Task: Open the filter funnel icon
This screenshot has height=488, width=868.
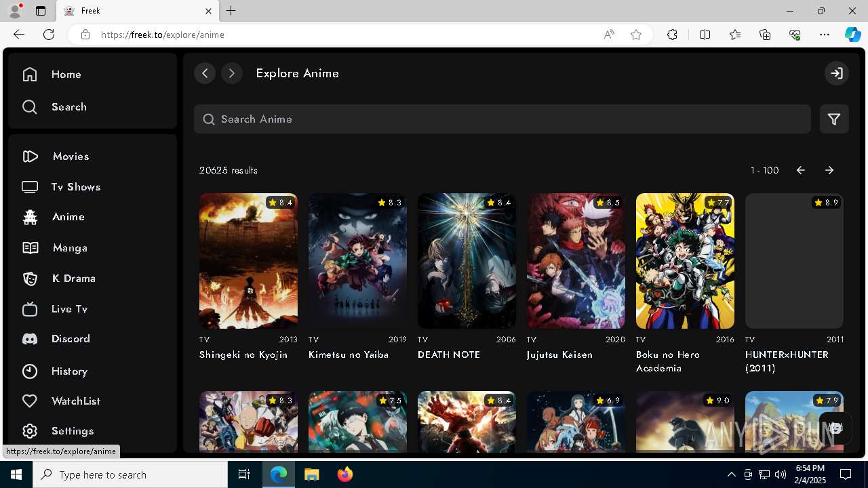Action: click(x=834, y=119)
